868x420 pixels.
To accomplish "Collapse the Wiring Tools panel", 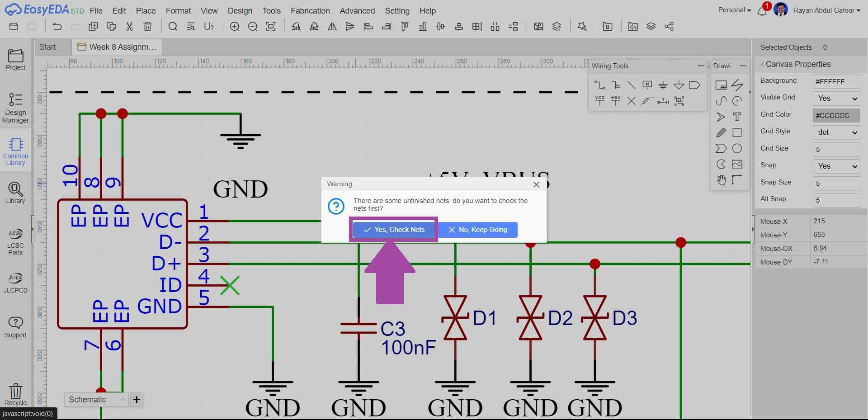I will 700,66.
